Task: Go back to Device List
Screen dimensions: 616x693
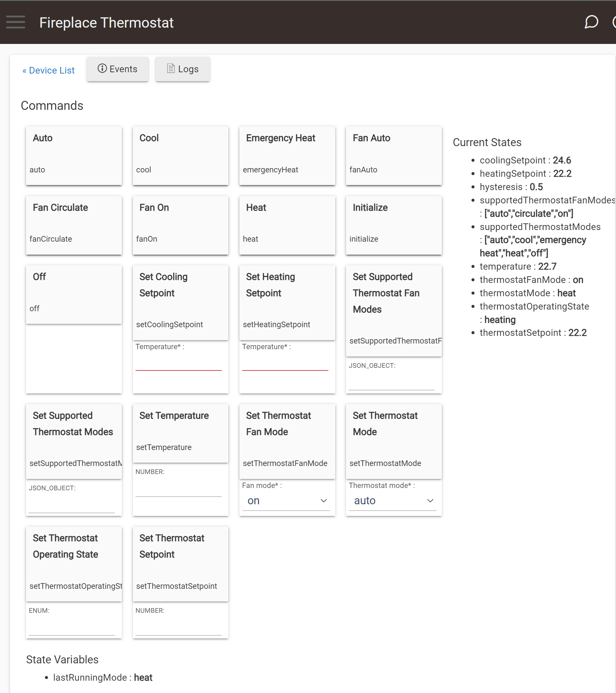Action: (x=49, y=71)
